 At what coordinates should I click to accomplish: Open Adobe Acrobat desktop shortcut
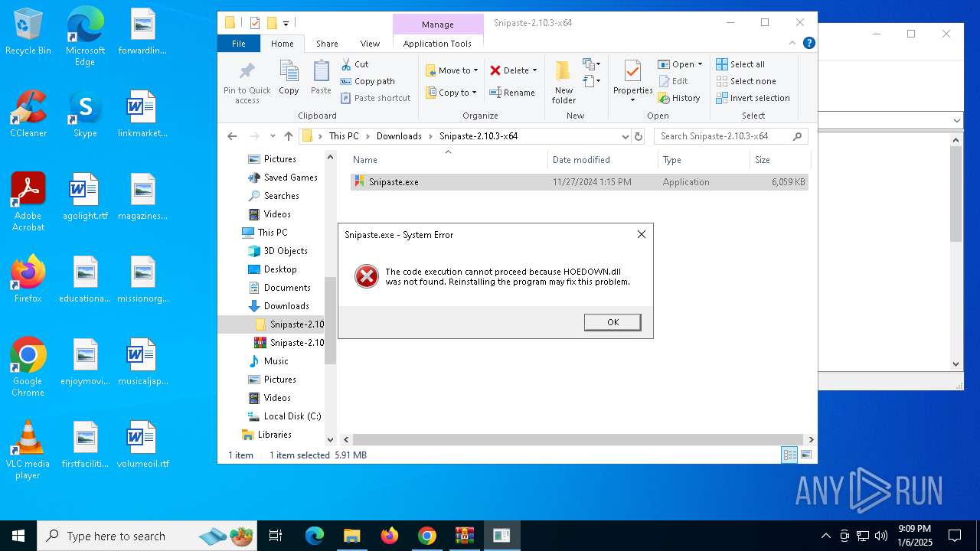click(x=28, y=202)
